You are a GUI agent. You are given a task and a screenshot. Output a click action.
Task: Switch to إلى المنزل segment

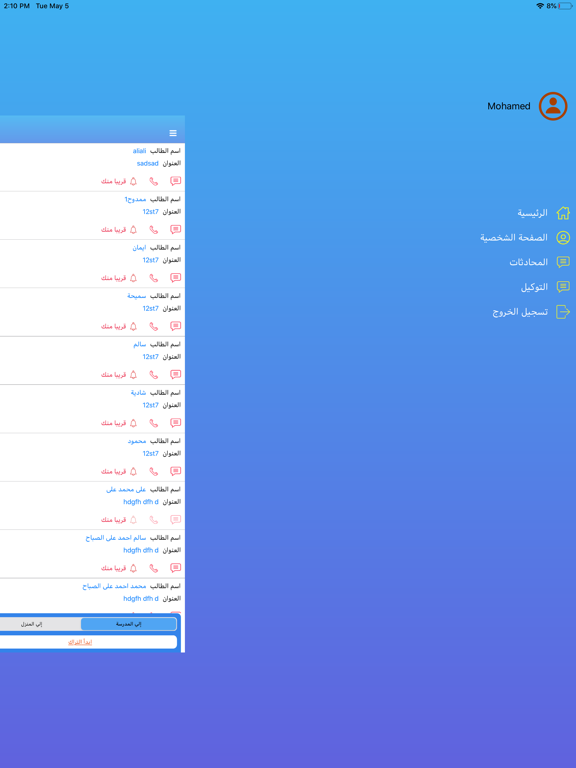[31, 624]
